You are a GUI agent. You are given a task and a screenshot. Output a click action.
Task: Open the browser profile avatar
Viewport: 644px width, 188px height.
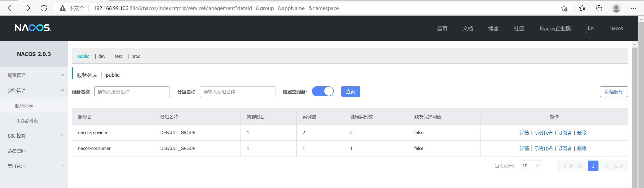click(616, 8)
